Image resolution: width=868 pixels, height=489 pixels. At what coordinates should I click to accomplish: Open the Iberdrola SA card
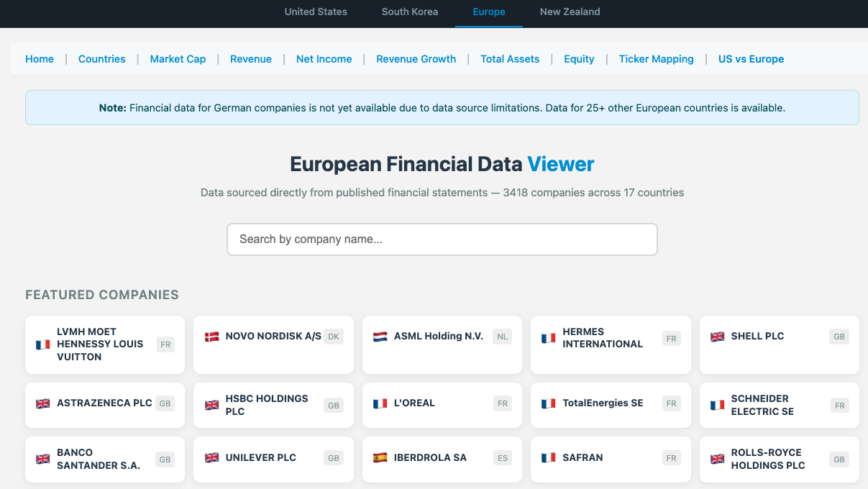tap(442, 459)
